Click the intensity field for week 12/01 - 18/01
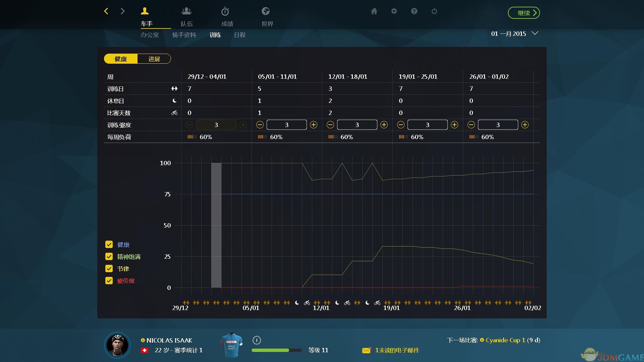Viewport: 644px width, 362px height. coord(357,125)
